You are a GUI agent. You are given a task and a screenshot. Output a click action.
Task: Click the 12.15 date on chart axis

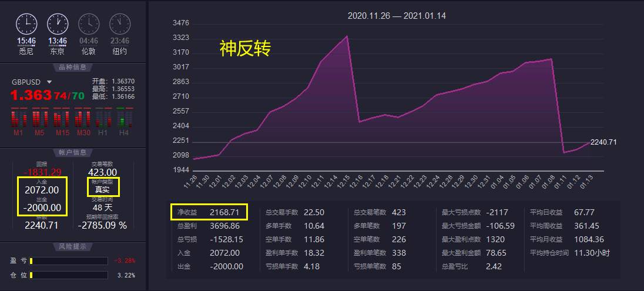(343, 182)
